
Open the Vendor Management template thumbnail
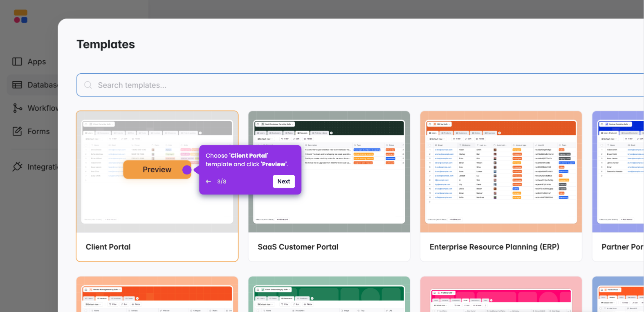[x=157, y=294]
